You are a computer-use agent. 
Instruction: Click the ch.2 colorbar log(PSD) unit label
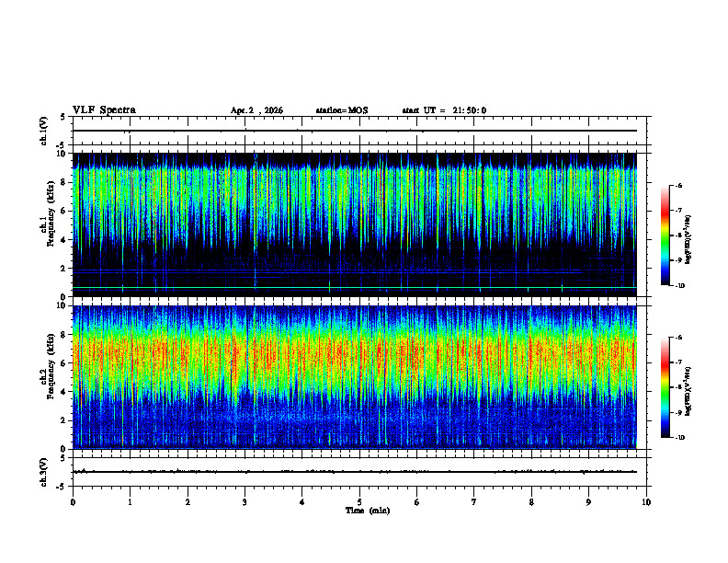click(x=688, y=391)
